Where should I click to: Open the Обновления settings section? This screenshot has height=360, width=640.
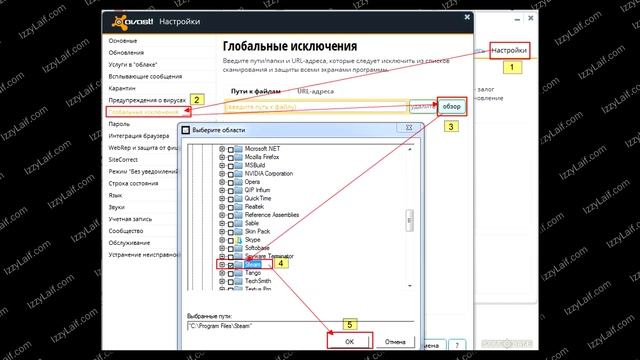tap(126, 53)
